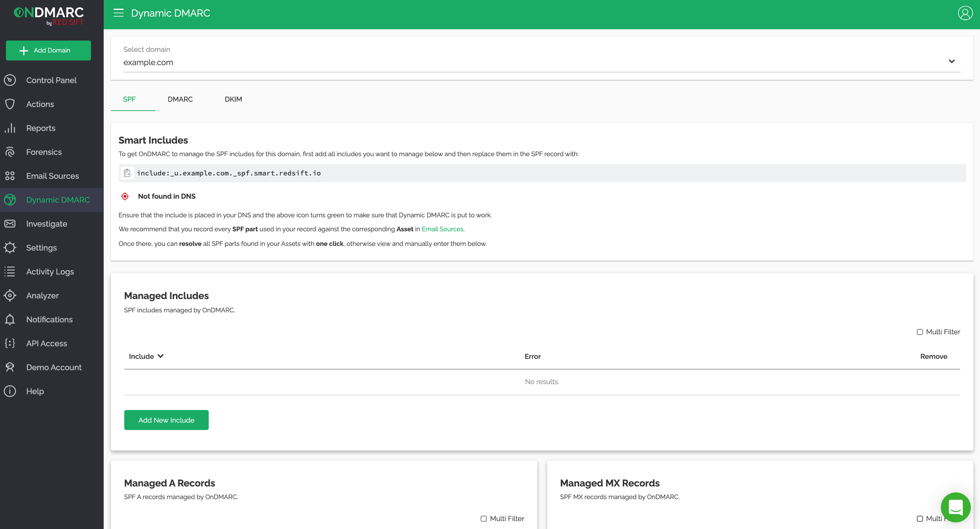The width and height of the screenshot is (980, 529).
Task: Click the red Not found in DNS status icon
Action: click(x=125, y=196)
